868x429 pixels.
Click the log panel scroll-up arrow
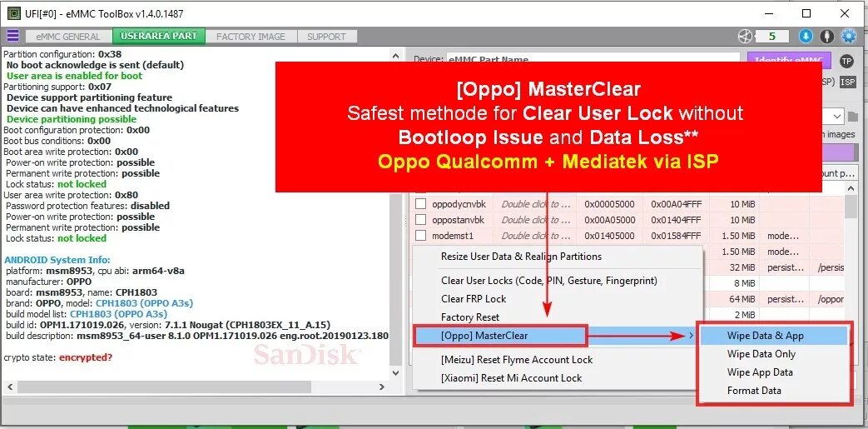[394, 56]
